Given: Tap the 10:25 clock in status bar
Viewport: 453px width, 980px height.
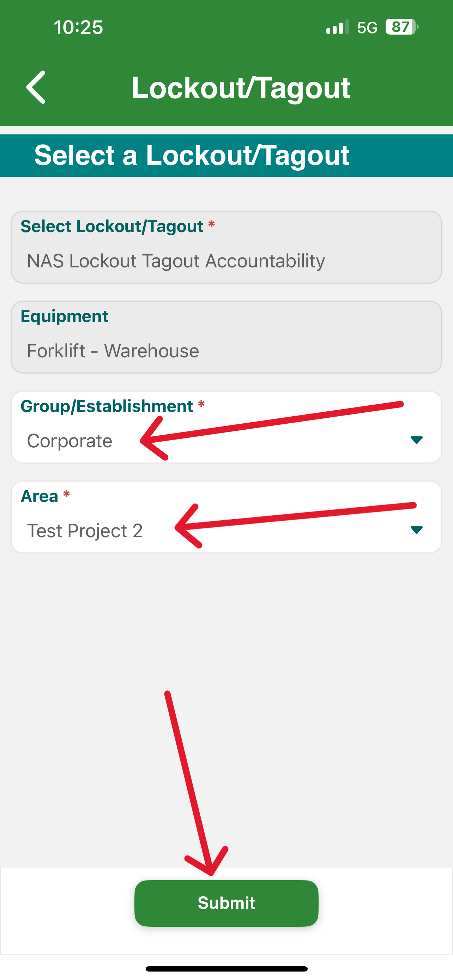Looking at the screenshot, I should coord(78,28).
